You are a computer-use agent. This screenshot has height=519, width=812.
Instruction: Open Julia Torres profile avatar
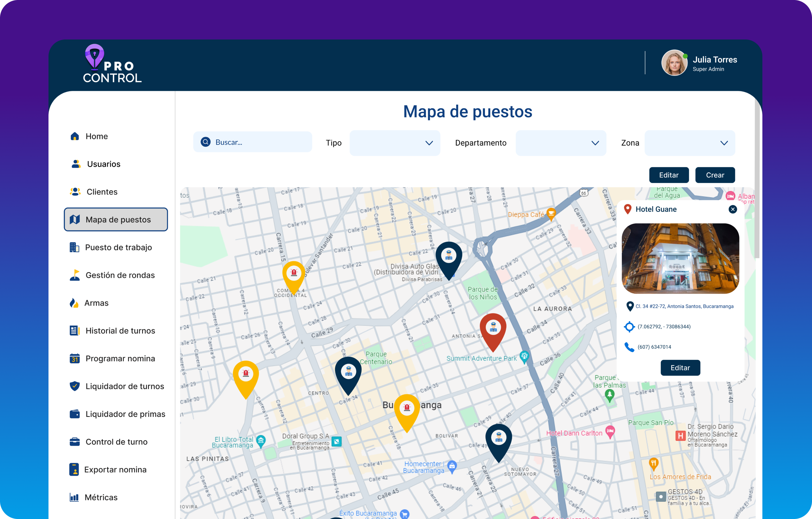[674, 63]
